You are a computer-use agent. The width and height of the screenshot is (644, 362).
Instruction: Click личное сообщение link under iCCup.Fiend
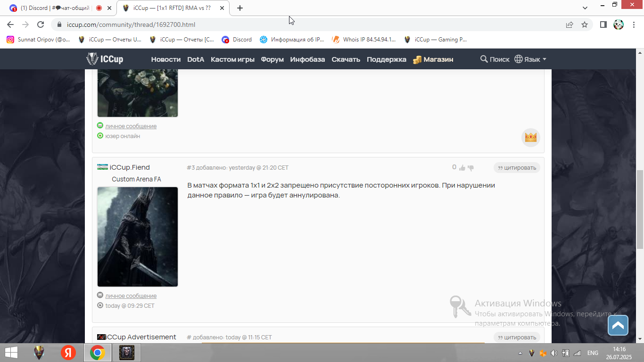click(131, 296)
